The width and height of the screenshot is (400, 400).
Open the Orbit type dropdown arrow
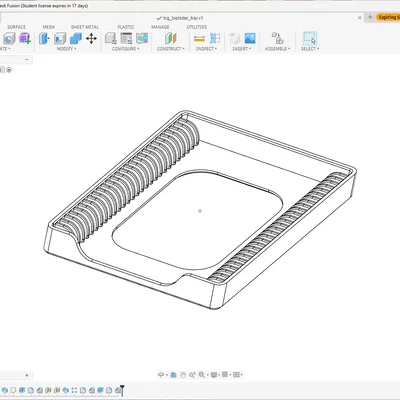167,375
